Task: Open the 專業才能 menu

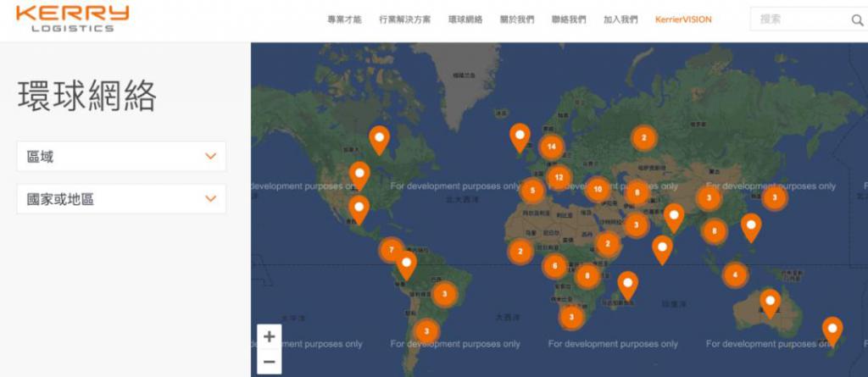Action: (344, 19)
